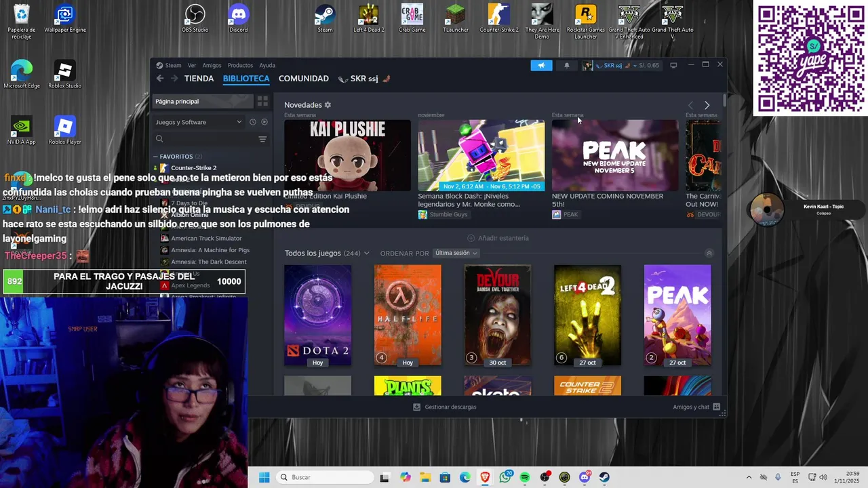This screenshot has width=868, height=488.
Task: Collapse FAVORITOS category
Action: (x=178, y=157)
